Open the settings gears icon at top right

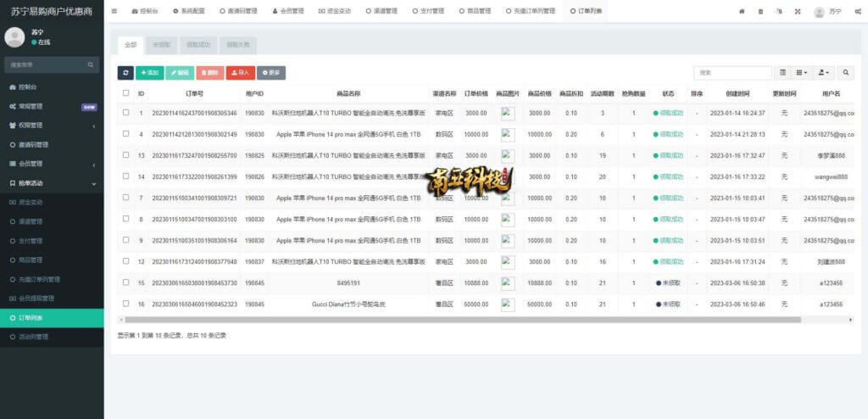[x=858, y=11]
